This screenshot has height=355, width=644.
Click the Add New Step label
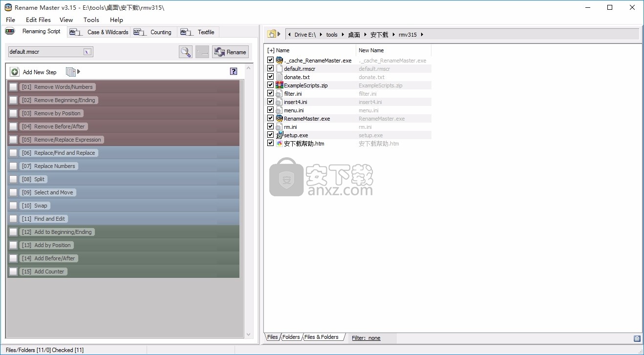coord(40,72)
